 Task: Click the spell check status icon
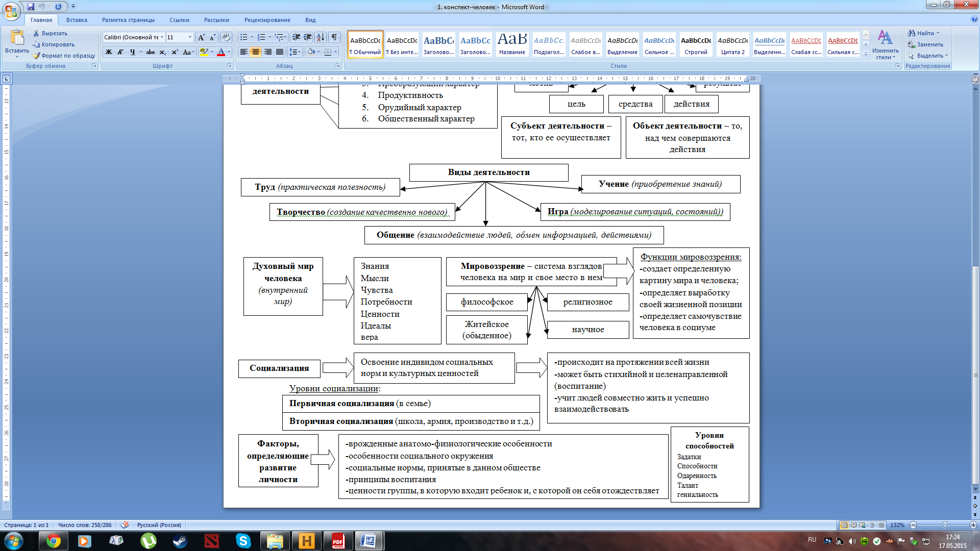tap(124, 525)
